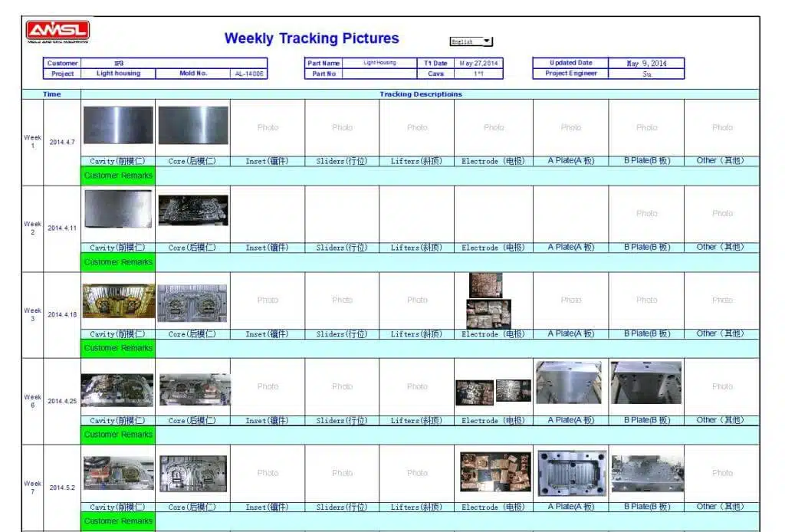Click the Tracking Descriptions header bar
The height and width of the screenshot is (532, 785).
tap(420, 94)
